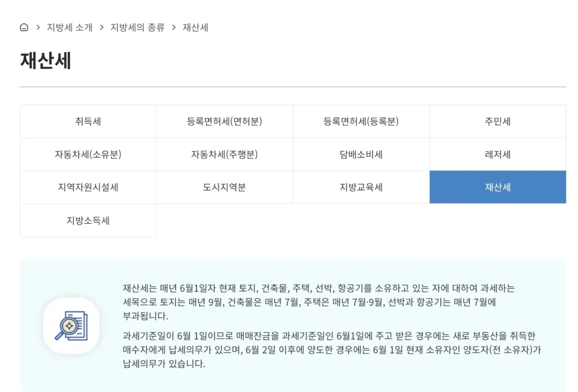Open the 등록면허세(등록분) tab
This screenshot has width=578, height=392.
[361, 121]
